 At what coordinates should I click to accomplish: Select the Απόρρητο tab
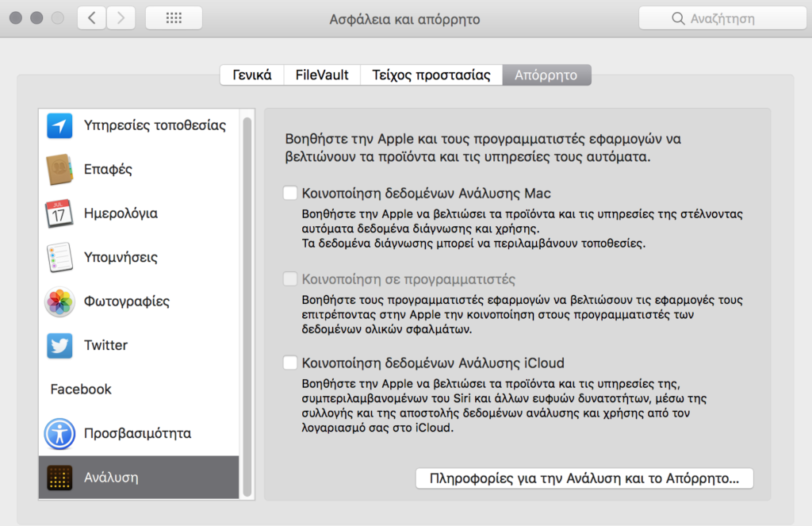tap(546, 75)
